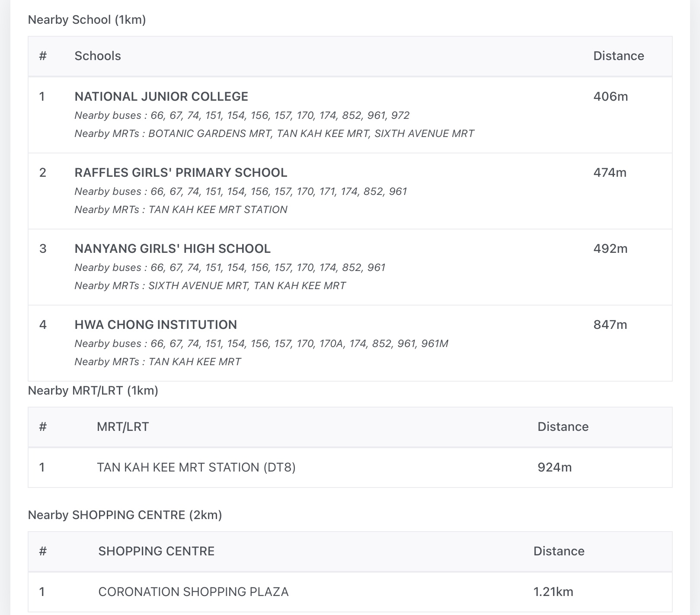Click the Nearby School (1km) heading

pyautogui.click(x=87, y=19)
